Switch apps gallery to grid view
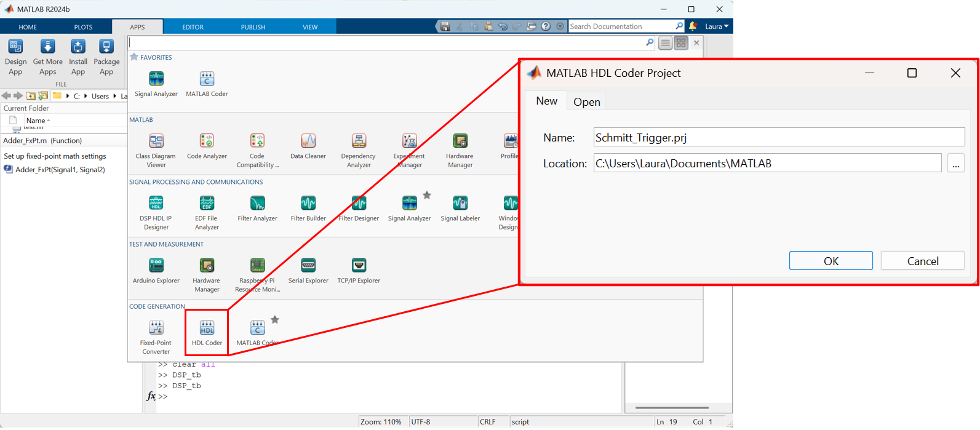 681,43
